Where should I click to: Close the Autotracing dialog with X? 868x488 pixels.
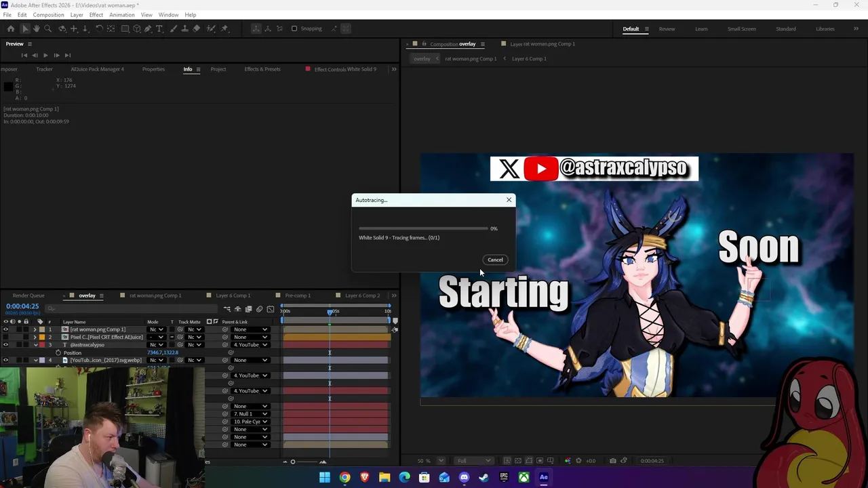point(509,200)
